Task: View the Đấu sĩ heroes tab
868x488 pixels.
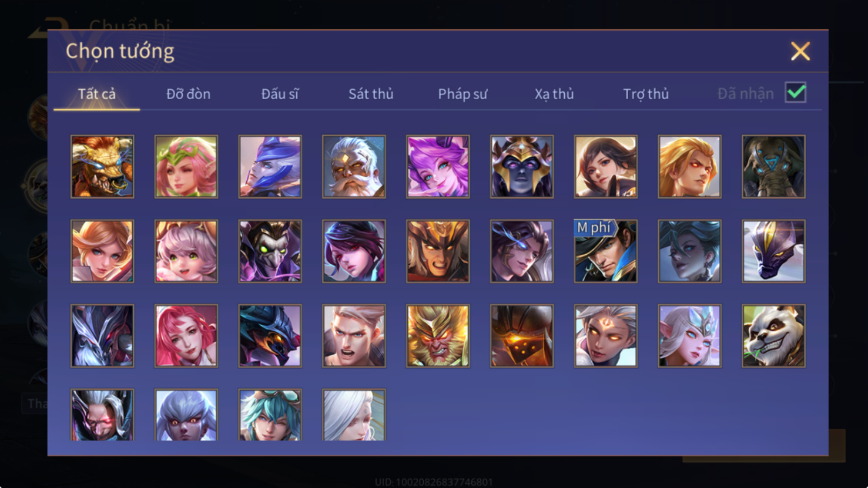Action: (280, 94)
